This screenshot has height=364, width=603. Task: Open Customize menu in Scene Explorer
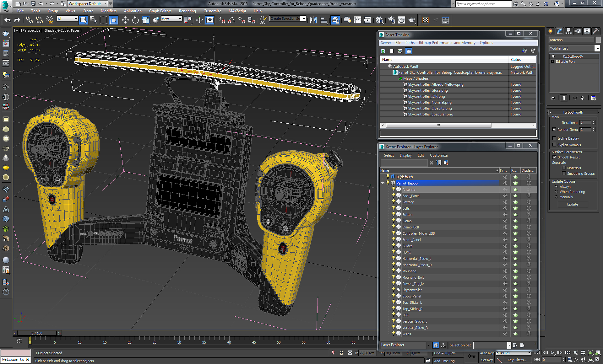click(438, 155)
